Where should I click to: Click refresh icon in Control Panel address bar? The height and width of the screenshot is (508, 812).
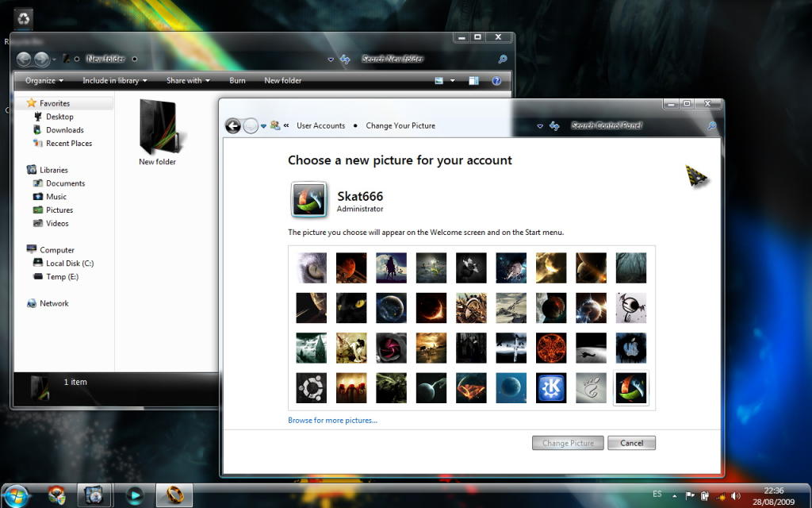point(554,126)
